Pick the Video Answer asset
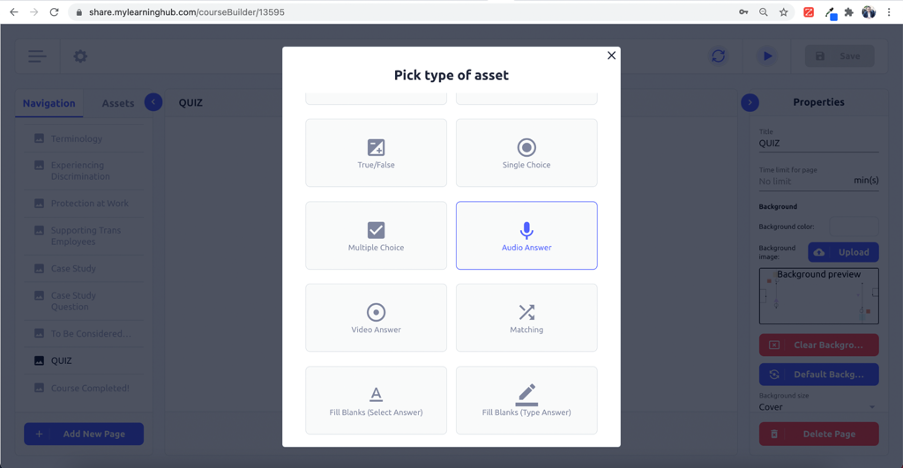This screenshot has width=904, height=468. [376, 318]
